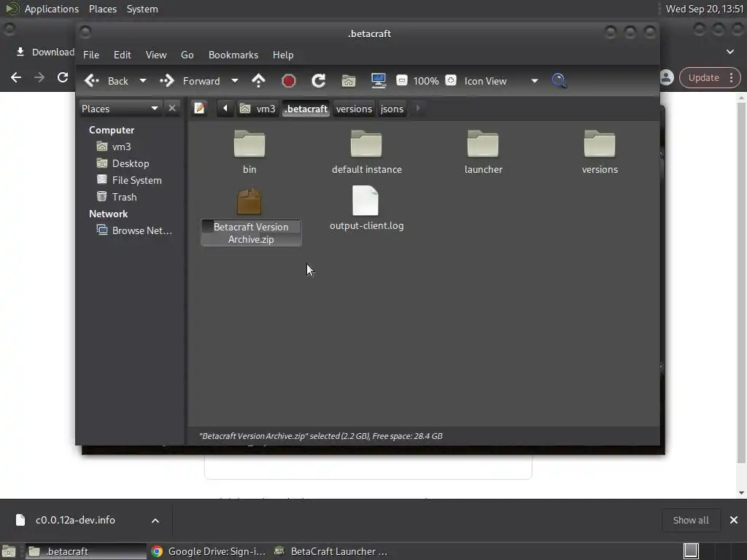Switch to Google Drive Sign-in taskbar window
Viewport: 747px width, 560px height.
[209, 551]
